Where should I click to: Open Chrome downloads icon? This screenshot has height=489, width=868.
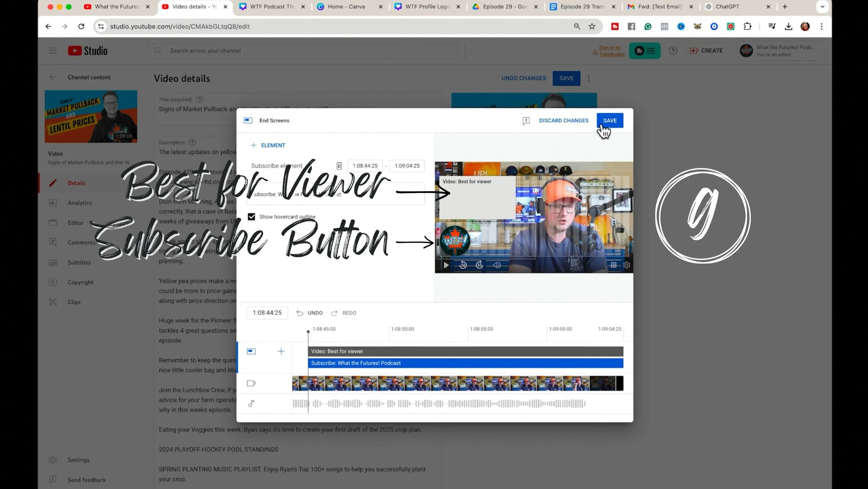788,26
